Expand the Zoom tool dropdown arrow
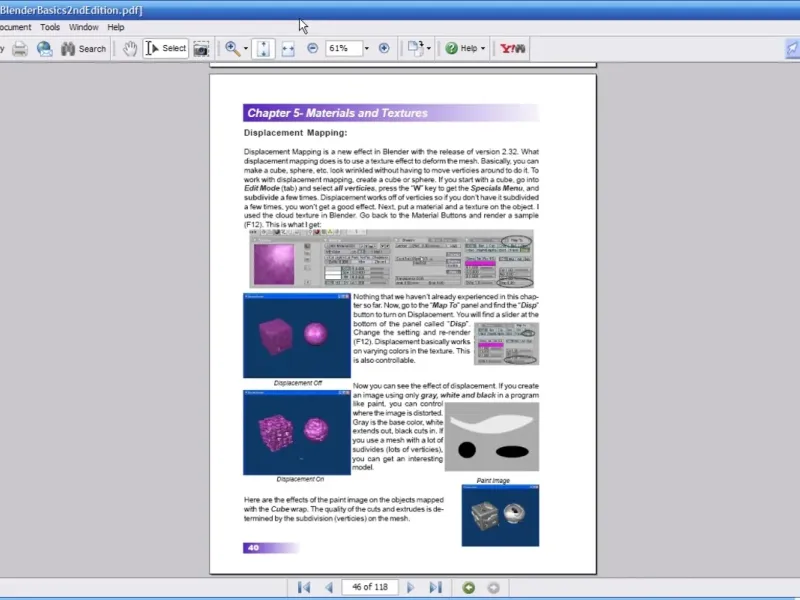This screenshot has height=600, width=800. [x=245, y=48]
